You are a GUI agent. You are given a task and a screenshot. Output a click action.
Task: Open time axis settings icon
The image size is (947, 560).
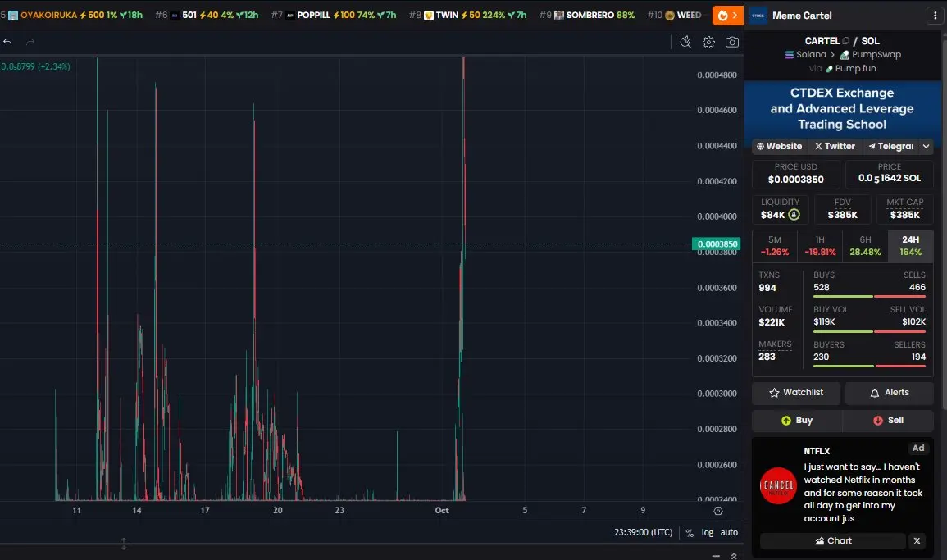718,511
